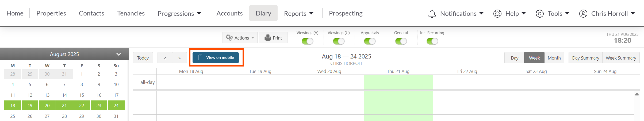Click the Tools gear icon

click(x=539, y=14)
